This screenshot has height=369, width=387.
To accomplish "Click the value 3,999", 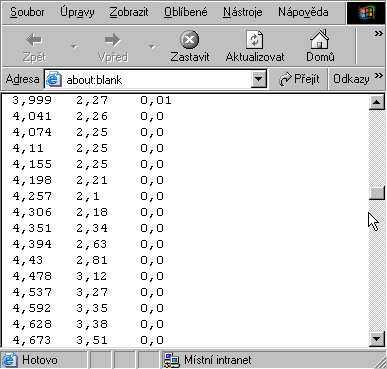I will click(x=32, y=100).
